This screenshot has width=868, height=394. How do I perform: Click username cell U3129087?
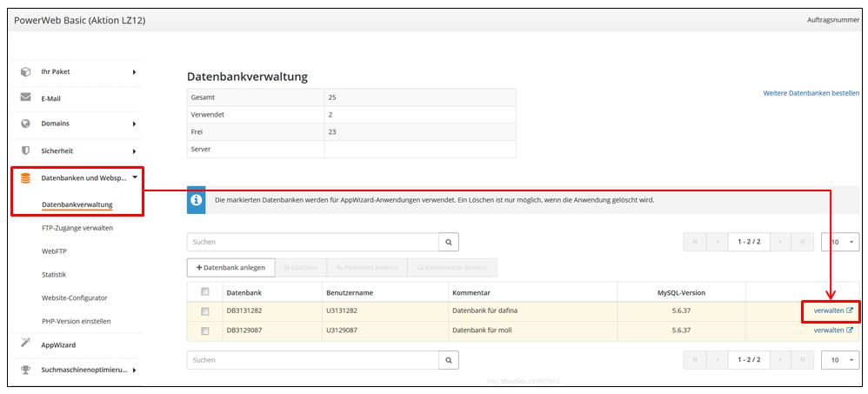(x=342, y=330)
